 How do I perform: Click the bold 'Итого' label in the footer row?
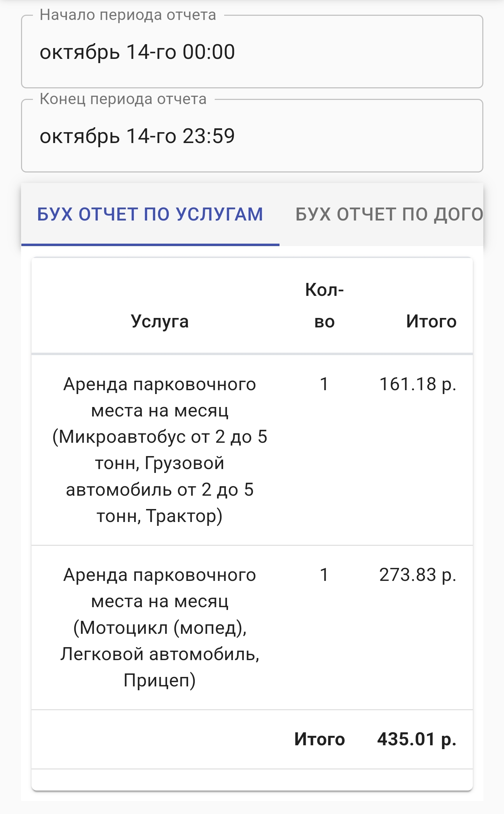coord(319,739)
